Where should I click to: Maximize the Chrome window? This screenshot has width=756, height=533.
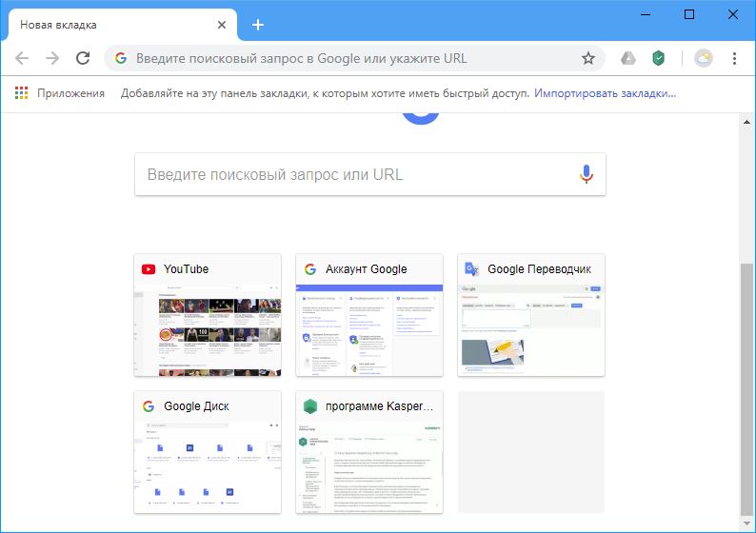[x=689, y=14]
